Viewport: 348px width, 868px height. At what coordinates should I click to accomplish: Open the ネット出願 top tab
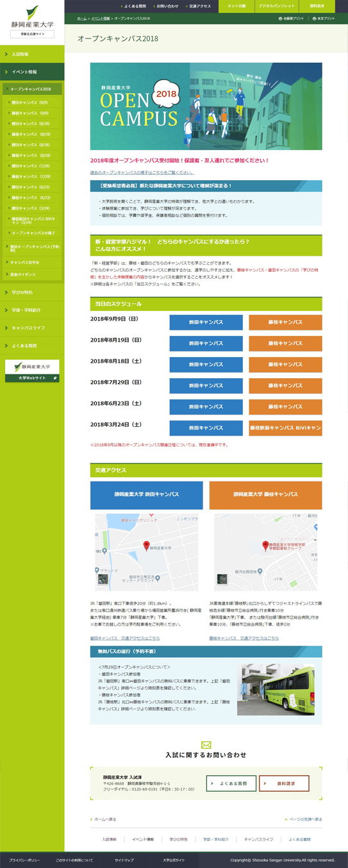coord(236,6)
